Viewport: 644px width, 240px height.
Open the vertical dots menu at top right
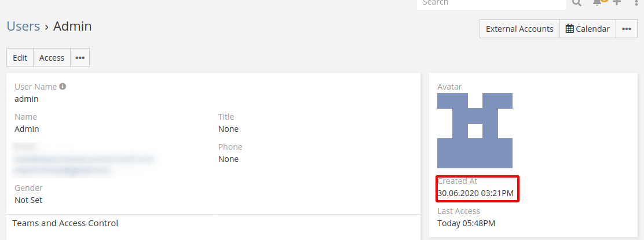(x=636, y=3)
